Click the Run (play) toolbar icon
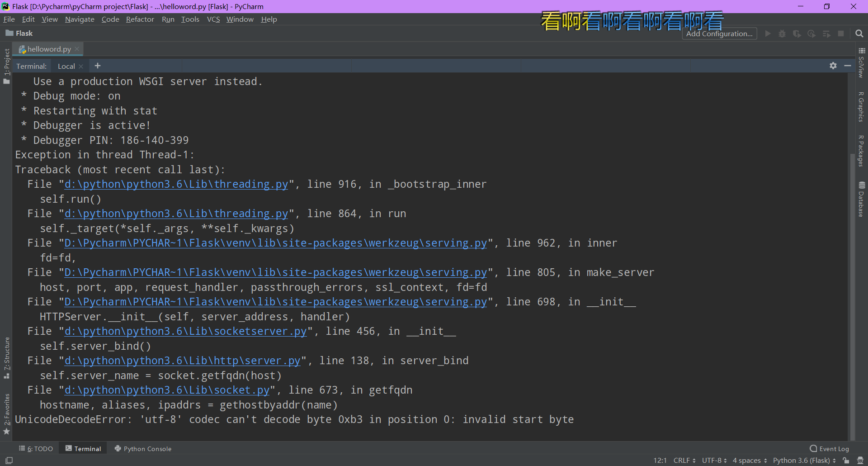The height and width of the screenshot is (466, 868). tap(768, 33)
